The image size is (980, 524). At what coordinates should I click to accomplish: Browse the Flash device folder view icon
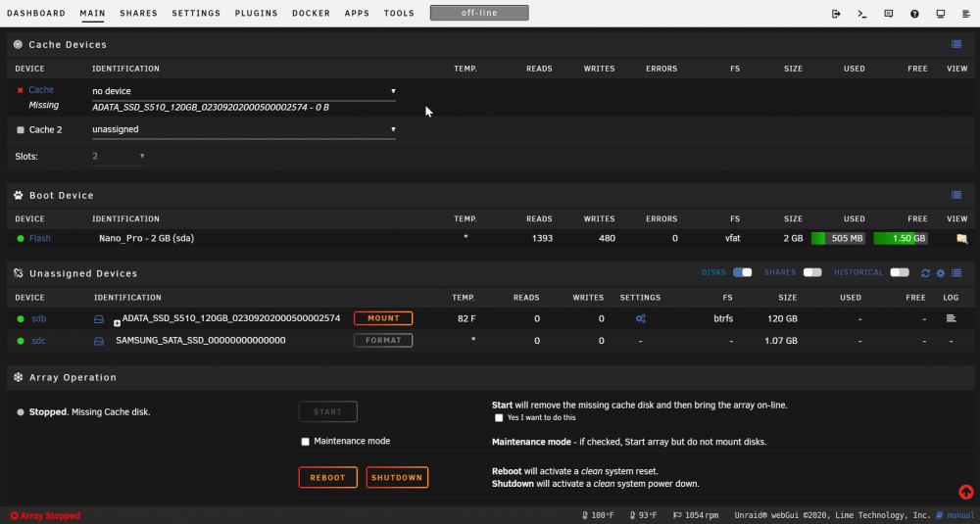(962, 238)
